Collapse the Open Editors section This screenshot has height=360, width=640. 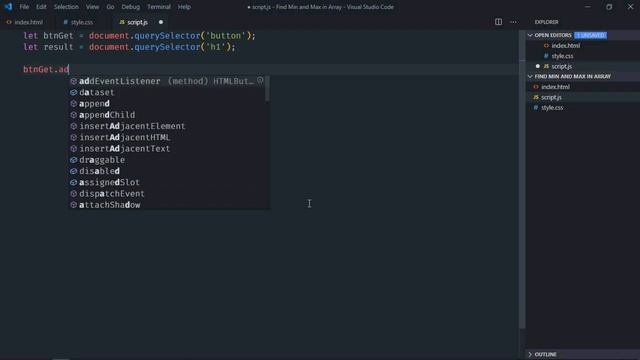pyautogui.click(x=530, y=35)
